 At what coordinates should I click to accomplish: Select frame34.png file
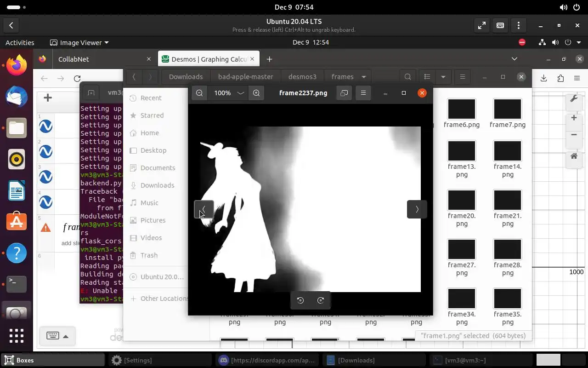point(461,306)
